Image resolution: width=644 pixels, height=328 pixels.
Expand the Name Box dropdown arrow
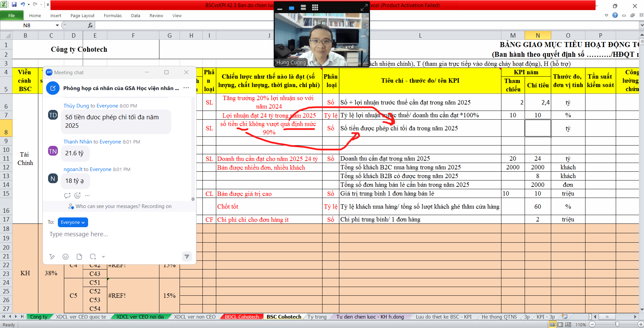[57, 25]
